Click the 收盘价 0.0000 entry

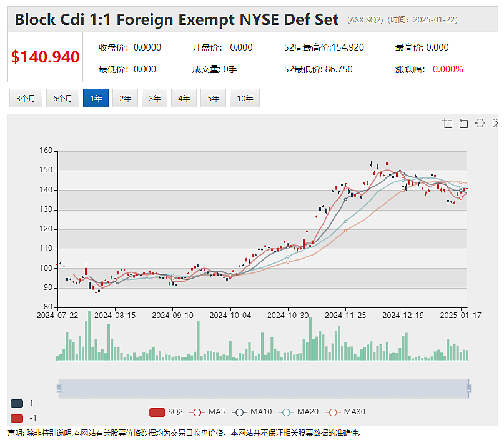[x=130, y=47]
